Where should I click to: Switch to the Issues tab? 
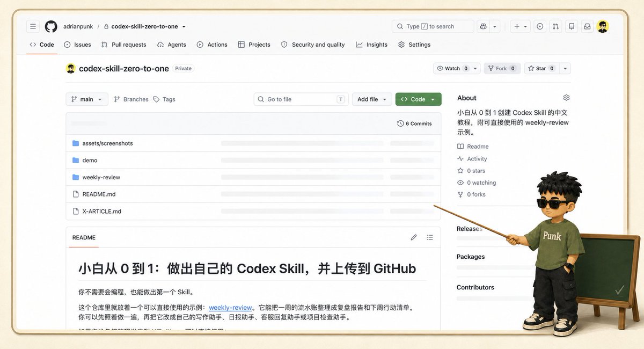click(x=77, y=45)
